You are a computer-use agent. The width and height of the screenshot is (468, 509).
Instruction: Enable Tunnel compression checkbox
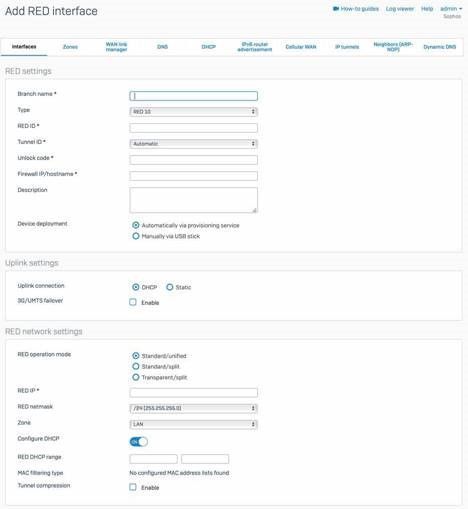pos(133,487)
